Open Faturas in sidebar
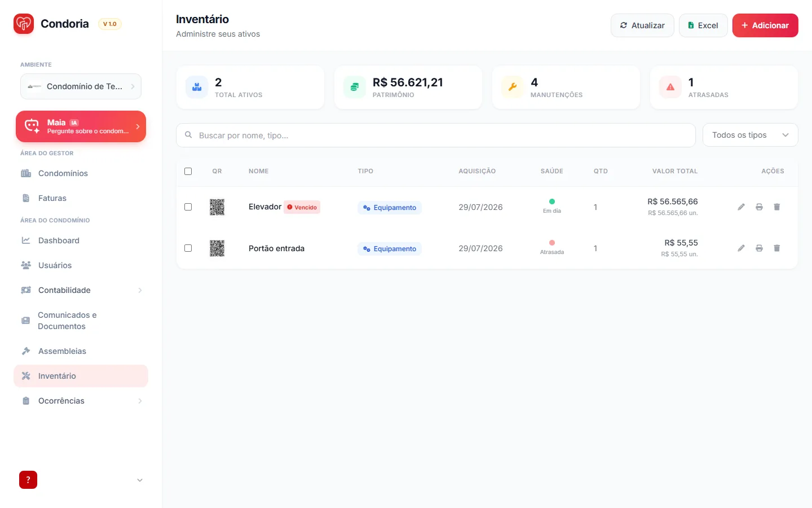The image size is (812, 508). [x=81, y=198]
